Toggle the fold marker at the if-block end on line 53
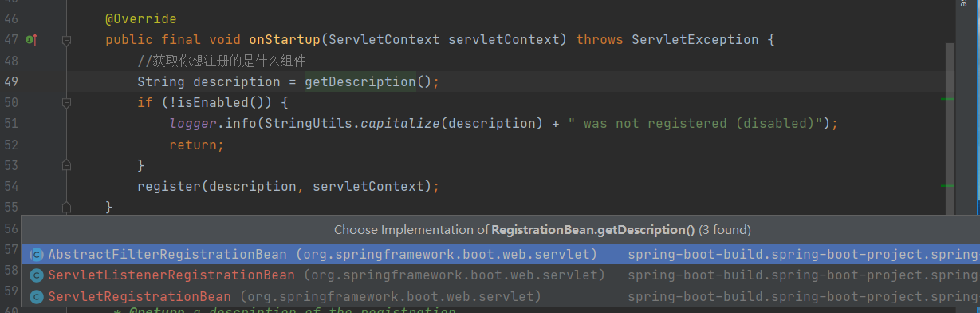 pyautogui.click(x=67, y=165)
